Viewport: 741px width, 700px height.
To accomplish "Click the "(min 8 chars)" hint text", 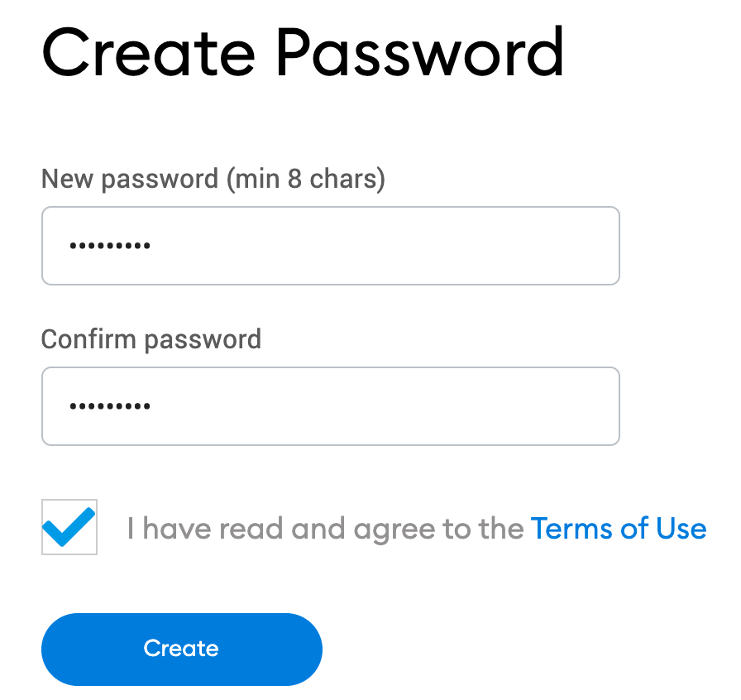I will (x=306, y=178).
